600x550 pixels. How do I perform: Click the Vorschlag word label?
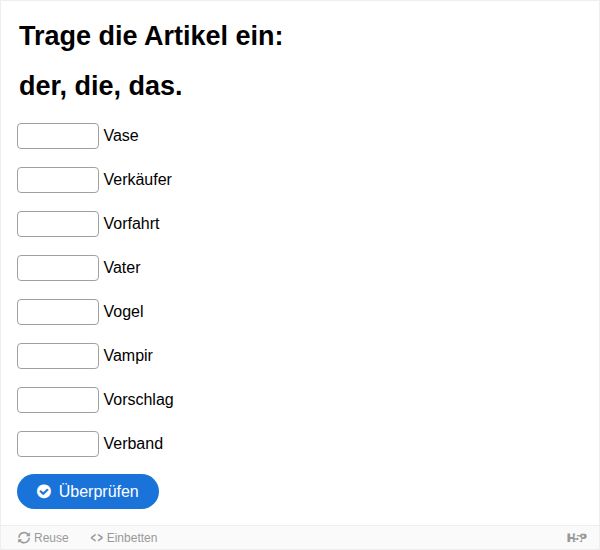[139, 400]
